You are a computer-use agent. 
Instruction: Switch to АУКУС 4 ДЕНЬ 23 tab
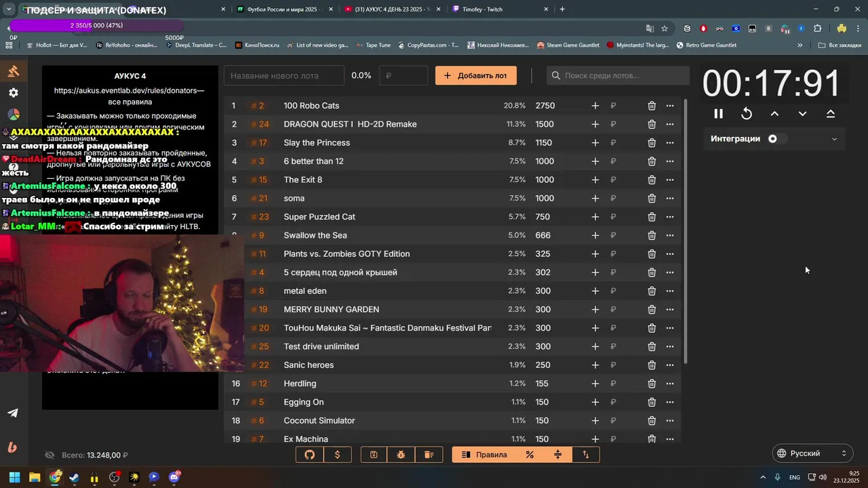point(391,9)
